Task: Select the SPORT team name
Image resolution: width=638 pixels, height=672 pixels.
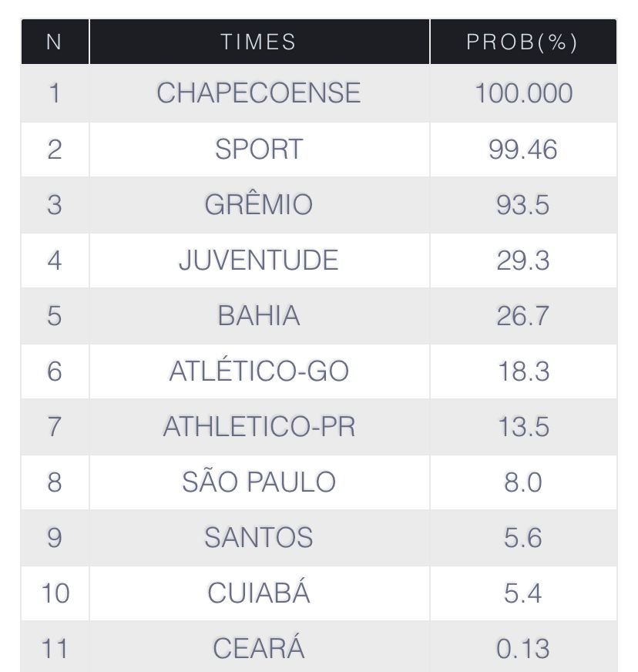Action: click(x=259, y=149)
